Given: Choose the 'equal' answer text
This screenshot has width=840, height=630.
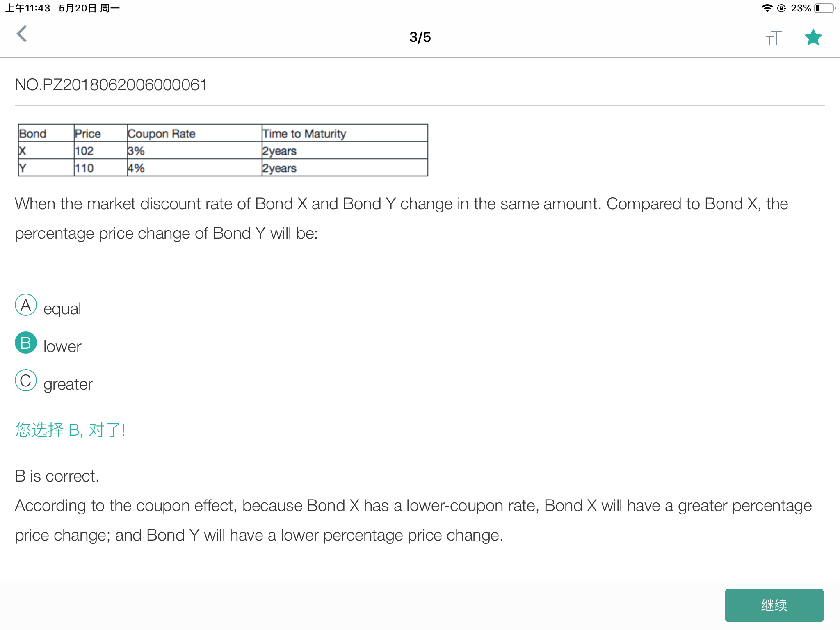Looking at the screenshot, I should point(62,309).
